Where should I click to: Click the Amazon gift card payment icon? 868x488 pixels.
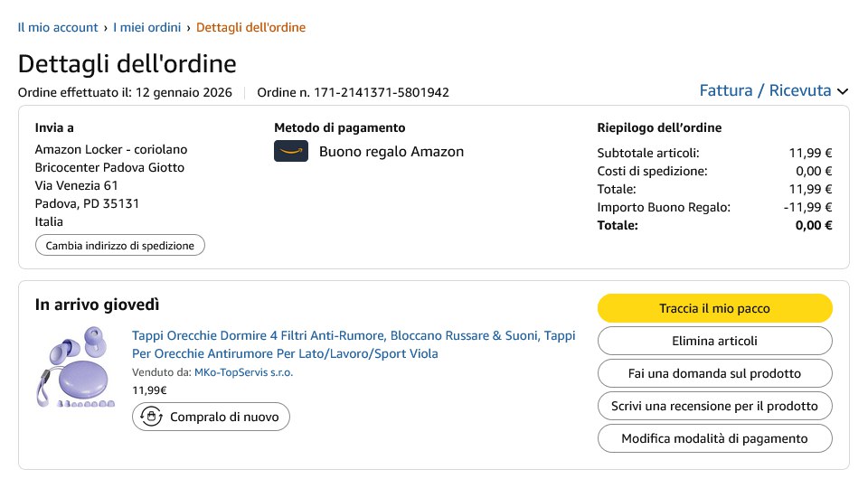coord(291,152)
